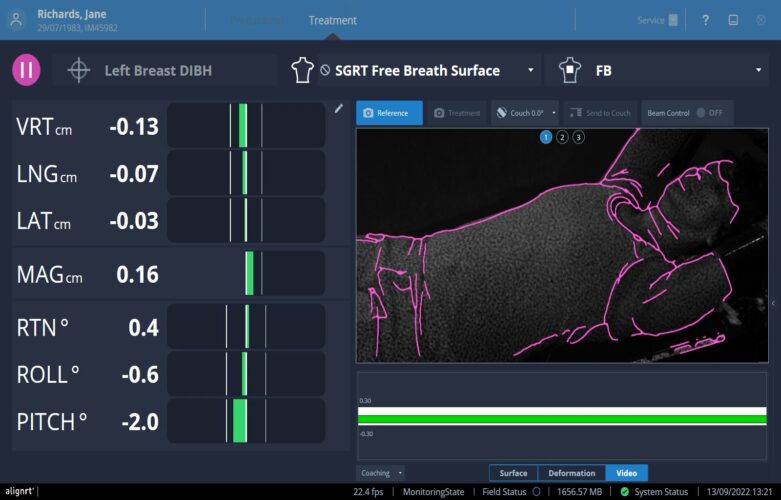The height and width of the screenshot is (500, 781).
Task: Select camera view 1
Action: coord(546,137)
